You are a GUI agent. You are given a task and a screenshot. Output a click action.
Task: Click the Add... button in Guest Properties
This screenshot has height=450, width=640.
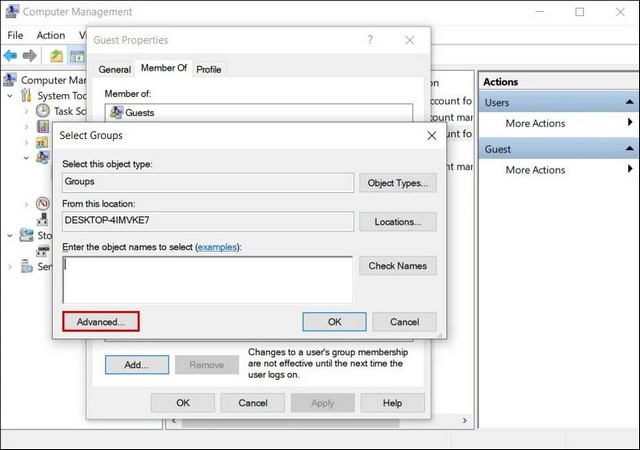pyautogui.click(x=137, y=365)
